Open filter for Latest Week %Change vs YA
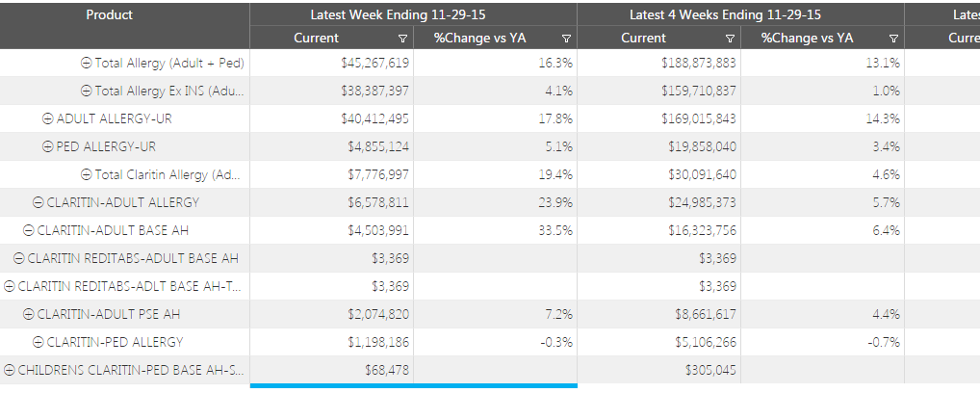 pyautogui.click(x=566, y=39)
